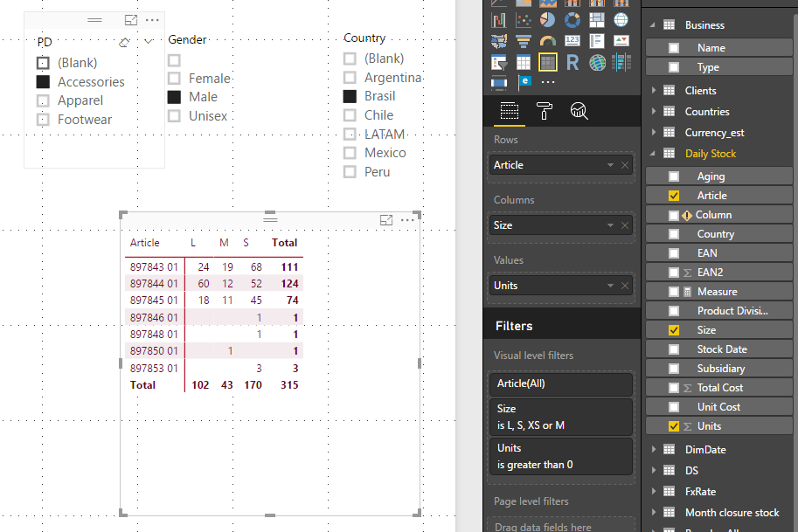The image size is (798, 532).
Task: Select the blue 'e' flag custom visual
Action: tap(524, 82)
